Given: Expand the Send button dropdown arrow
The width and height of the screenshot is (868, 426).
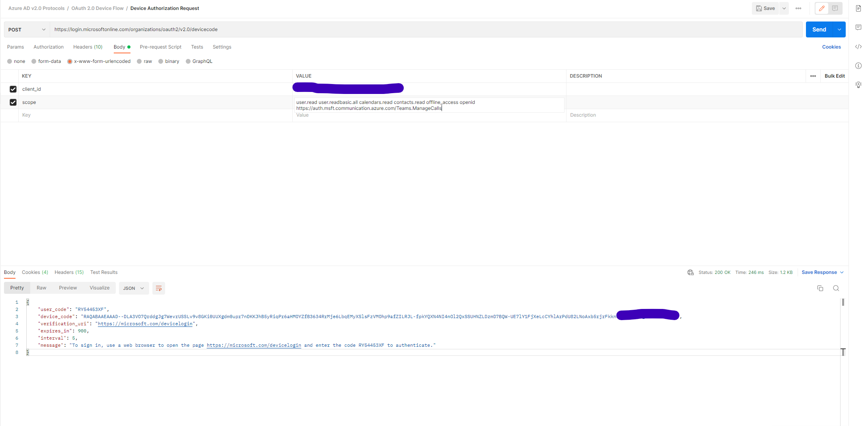Looking at the screenshot, I should click(839, 29).
